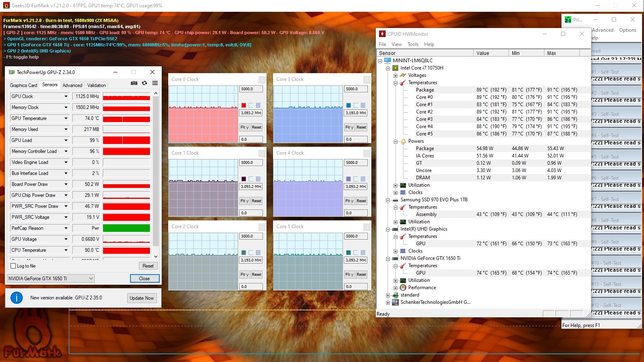
Task: Click the GPU-Z refresh icon
Action: point(144,83)
